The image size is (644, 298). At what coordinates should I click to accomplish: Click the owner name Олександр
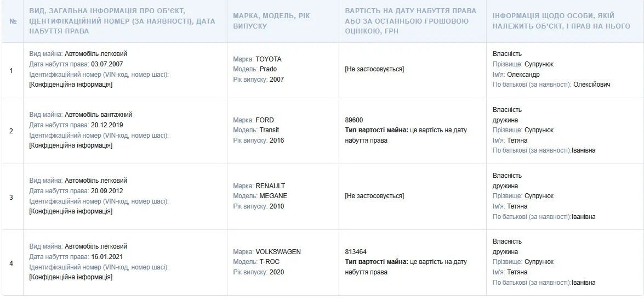(x=523, y=74)
